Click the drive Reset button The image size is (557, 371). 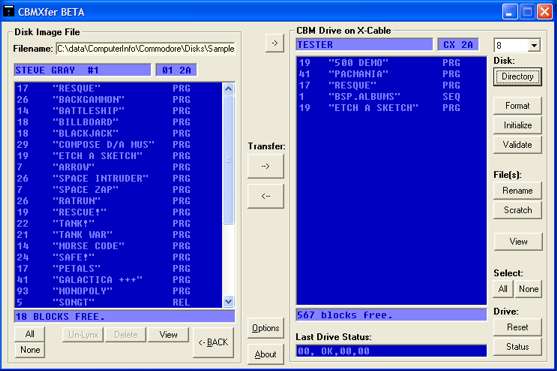click(517, 327)
